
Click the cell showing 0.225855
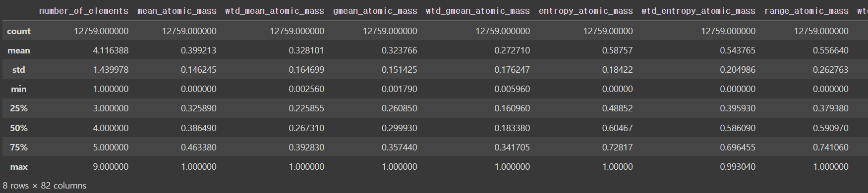tap(306, 108)
